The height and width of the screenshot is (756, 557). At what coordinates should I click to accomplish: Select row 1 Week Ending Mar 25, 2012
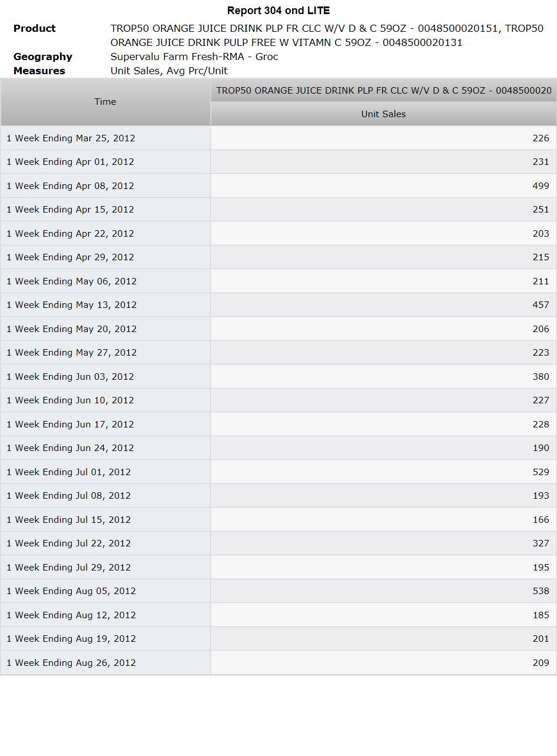click(x=278, y=138)
